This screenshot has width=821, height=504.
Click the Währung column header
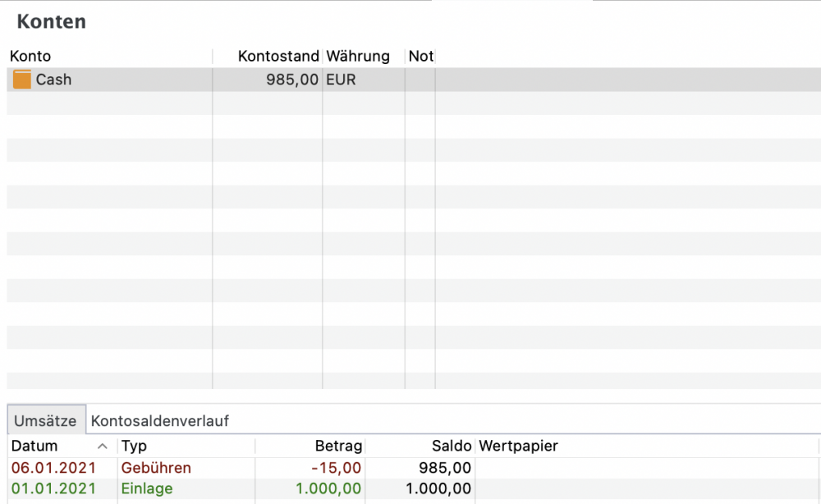(358, 57)
